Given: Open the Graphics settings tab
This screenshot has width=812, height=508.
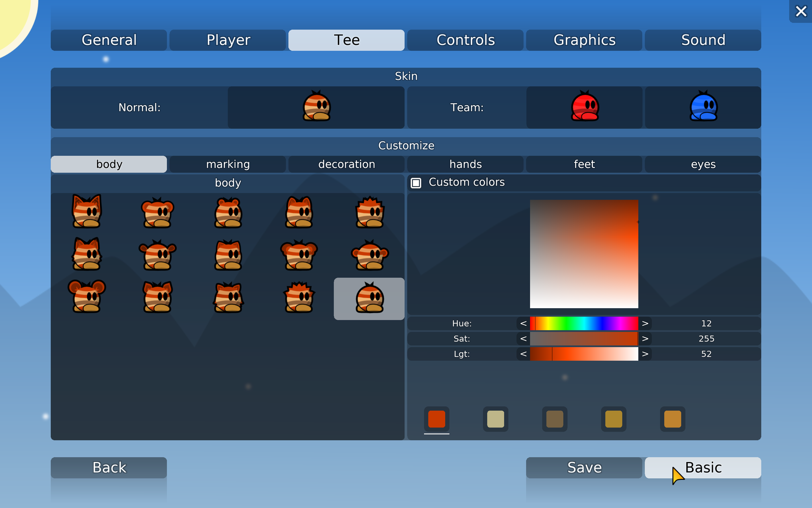Looking at the screenshot, I should click(x=584, y=40).
